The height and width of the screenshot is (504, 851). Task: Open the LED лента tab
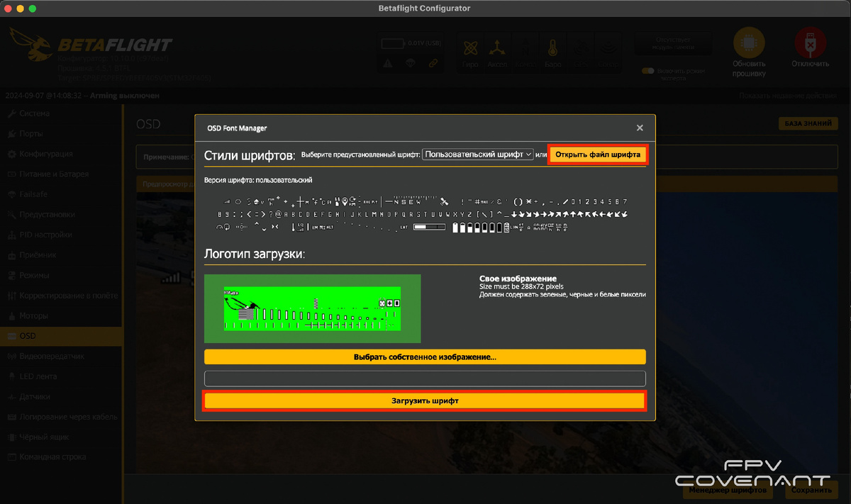[x=61, y=376]
